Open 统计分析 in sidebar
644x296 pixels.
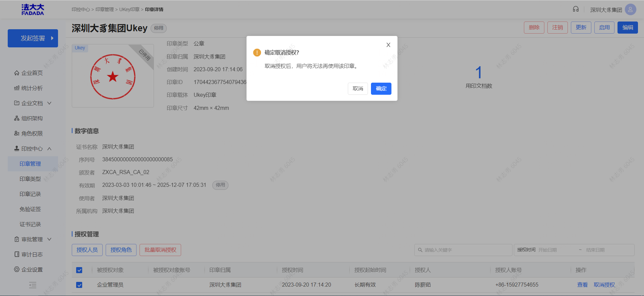[x=32, y=88]
